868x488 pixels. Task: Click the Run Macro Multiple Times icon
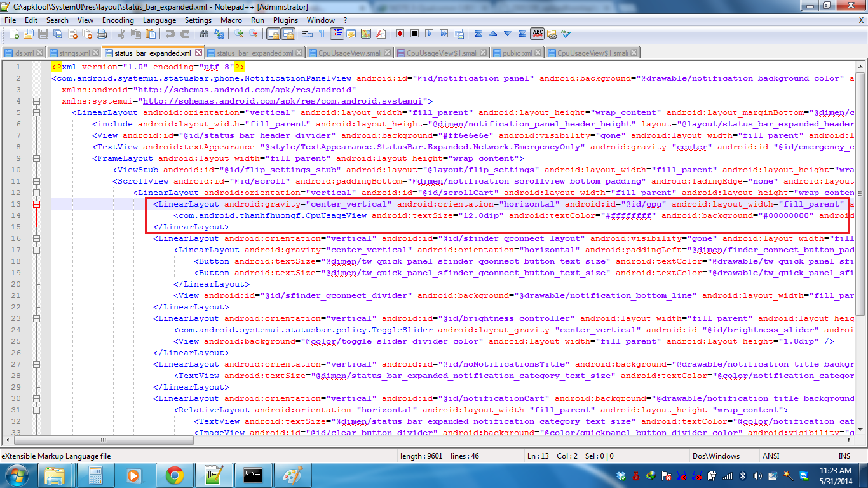444,34
